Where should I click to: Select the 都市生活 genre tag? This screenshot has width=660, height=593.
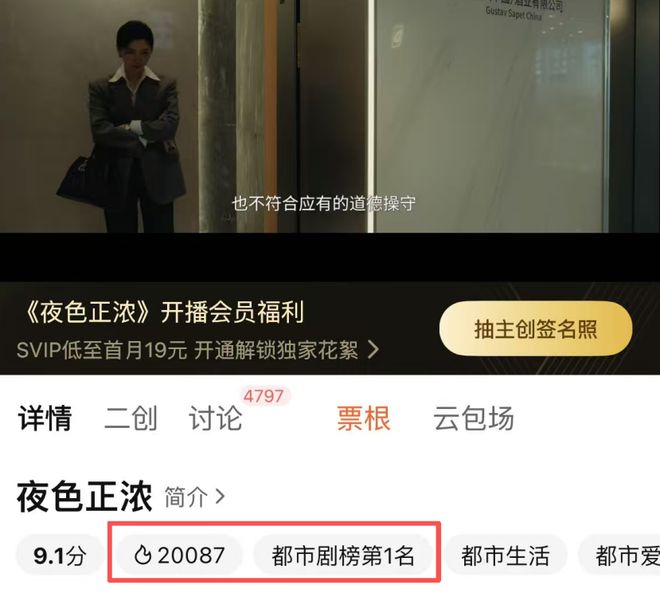coord(506,555)
